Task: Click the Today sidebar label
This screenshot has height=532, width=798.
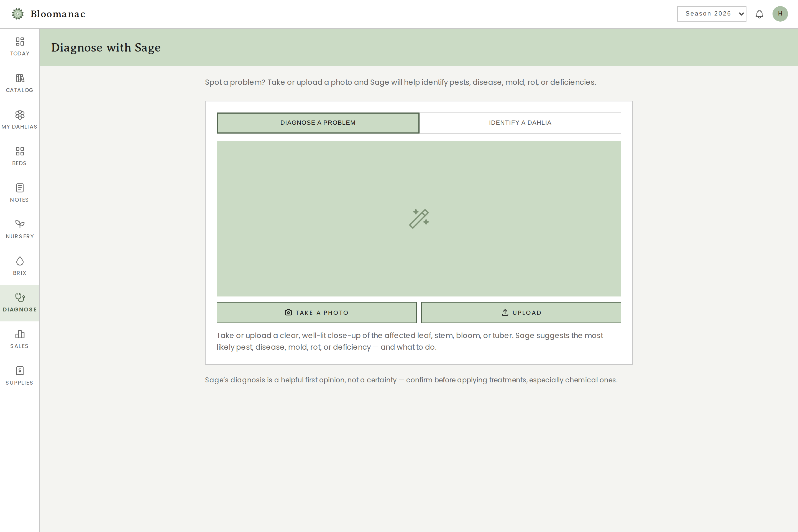Action: tap(20, 53)
